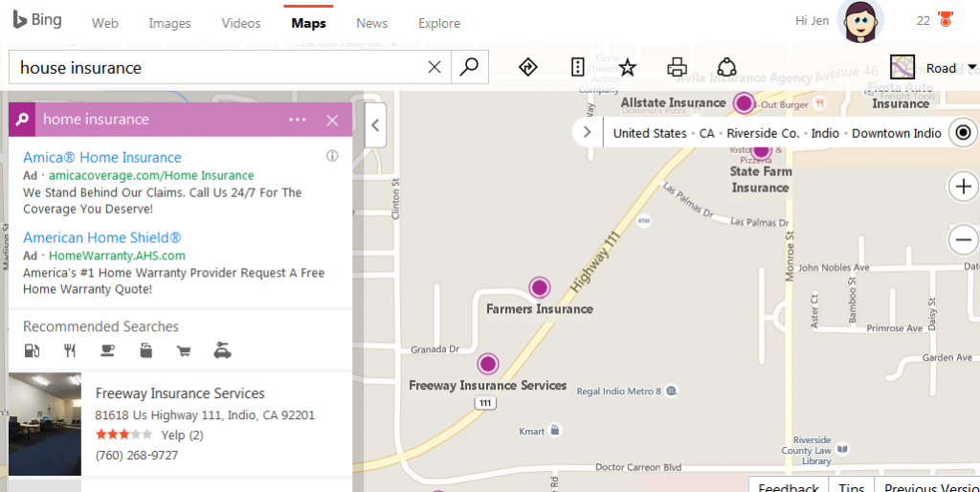
Task: Click locate me target button
Action: (963, 133)
